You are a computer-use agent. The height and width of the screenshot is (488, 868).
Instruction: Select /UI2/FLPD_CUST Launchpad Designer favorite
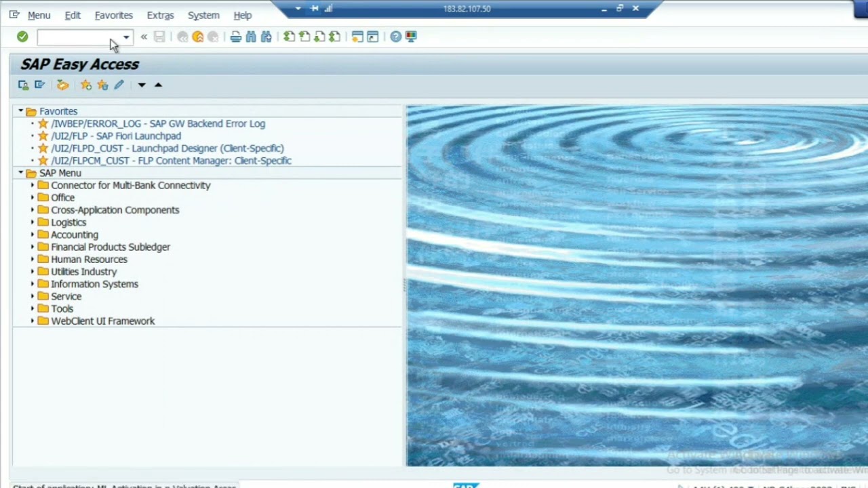(167, 148)
